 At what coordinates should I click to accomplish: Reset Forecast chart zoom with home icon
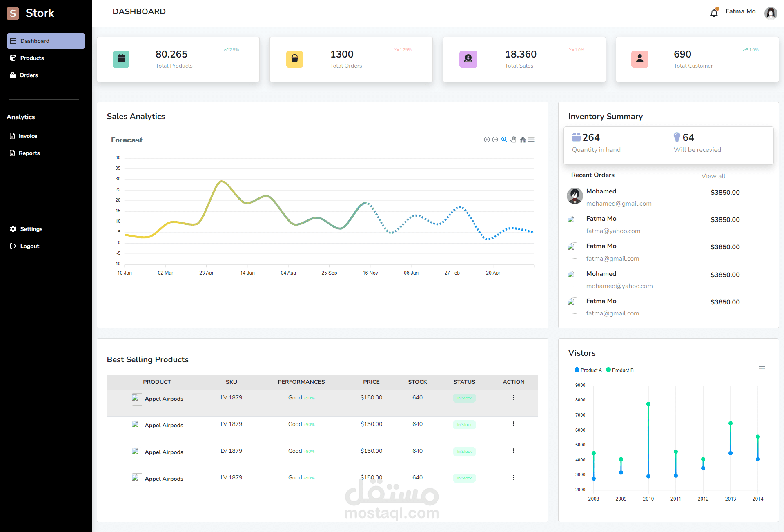tap(523, 140)
